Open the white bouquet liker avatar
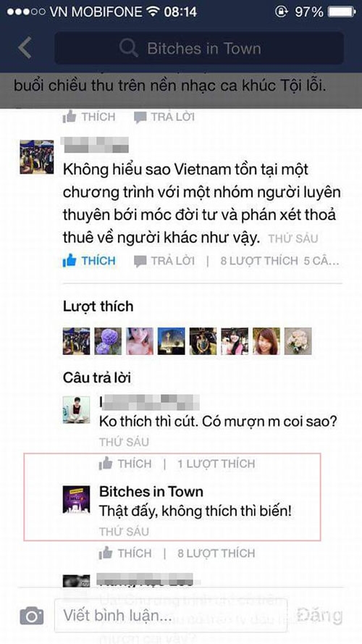The width and height of the screenshot is (362, 644). point(298,341)
